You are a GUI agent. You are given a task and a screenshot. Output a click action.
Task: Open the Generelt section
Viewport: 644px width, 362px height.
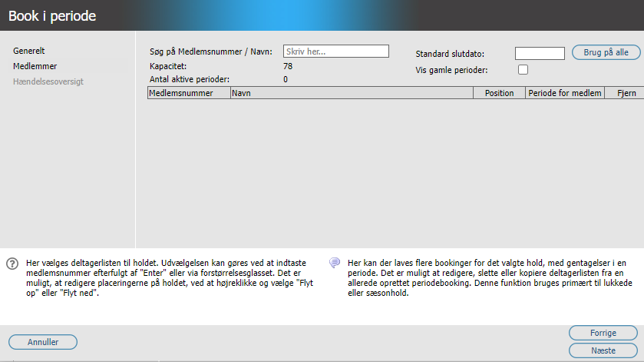(x=28, y=51)
